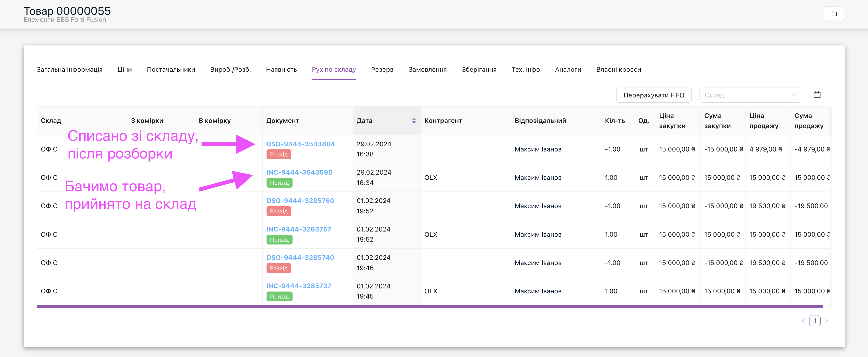Open document DSO-9444-3543804 link

pos(300,144)
